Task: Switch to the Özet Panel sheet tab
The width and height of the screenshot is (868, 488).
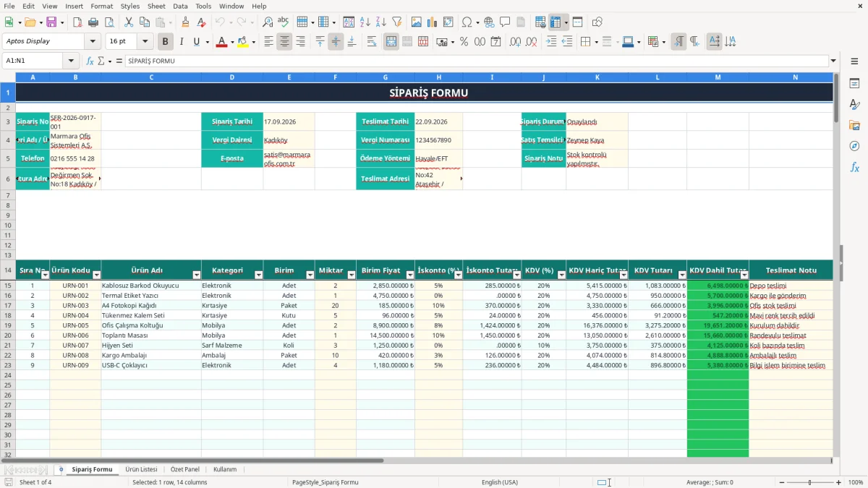Action: pos(185,469)
